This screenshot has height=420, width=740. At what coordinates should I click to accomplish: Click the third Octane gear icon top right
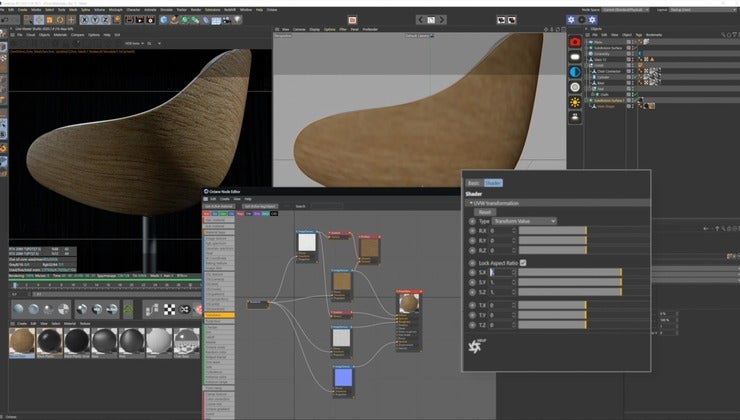[592, 20]
